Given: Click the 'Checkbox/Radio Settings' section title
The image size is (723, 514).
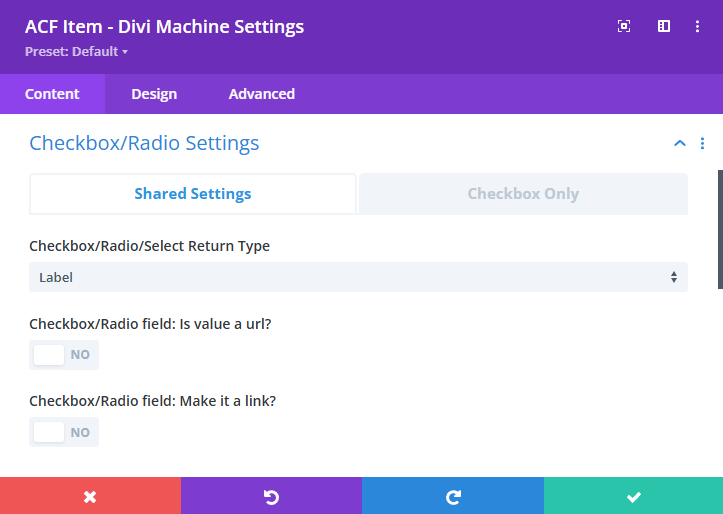Looking at the screenshot, I should (x=144, y=143).
